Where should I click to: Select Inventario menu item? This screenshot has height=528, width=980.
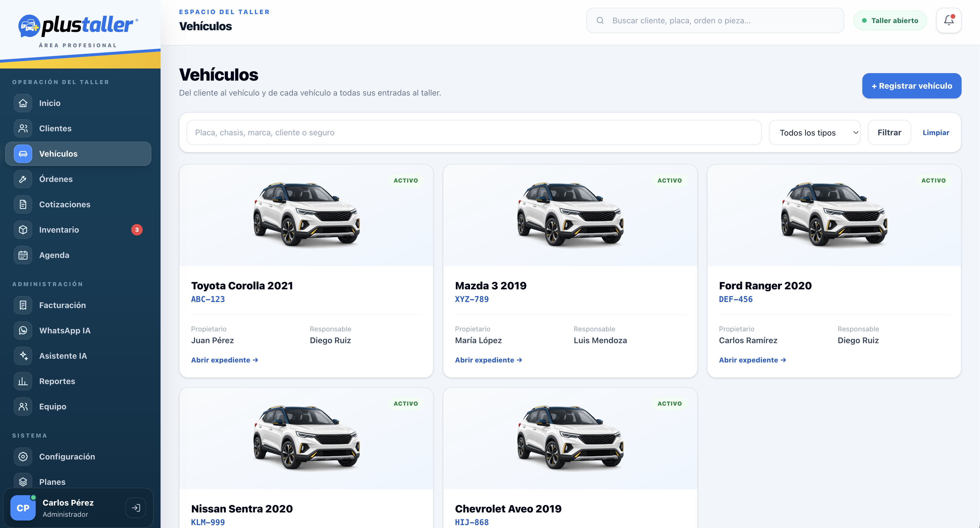[78, 229]
